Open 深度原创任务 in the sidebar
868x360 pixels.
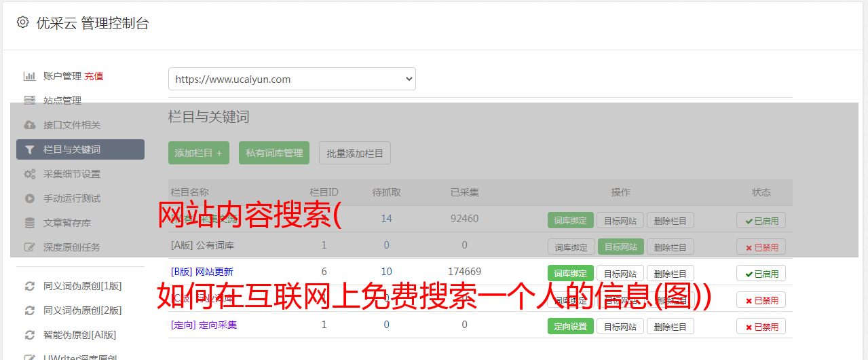click(x=72, y=247)
